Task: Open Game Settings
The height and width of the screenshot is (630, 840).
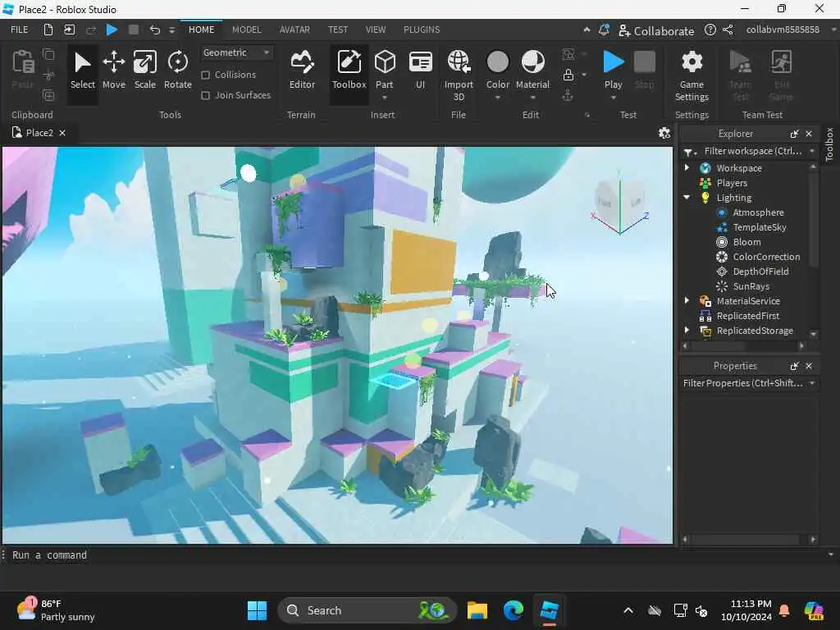Action: (x=692, y=75)
